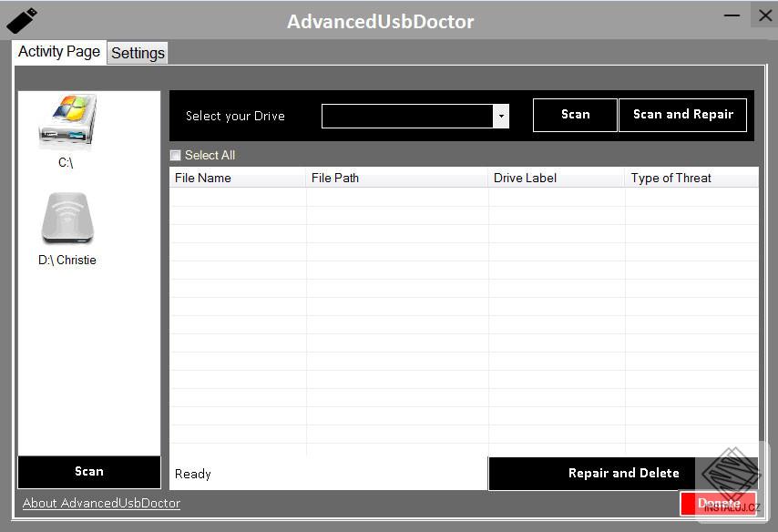
Task: Sort by the Type of Threat column header
Action: point(691,178)
